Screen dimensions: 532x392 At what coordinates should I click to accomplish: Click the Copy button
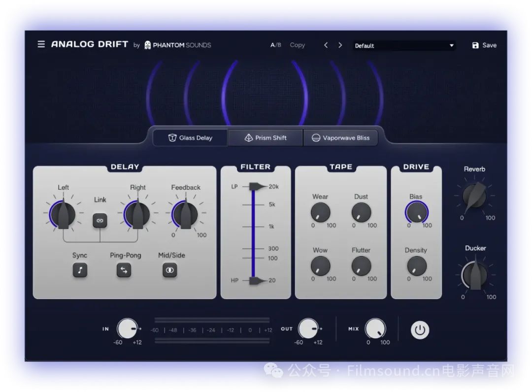coord(297,45)
